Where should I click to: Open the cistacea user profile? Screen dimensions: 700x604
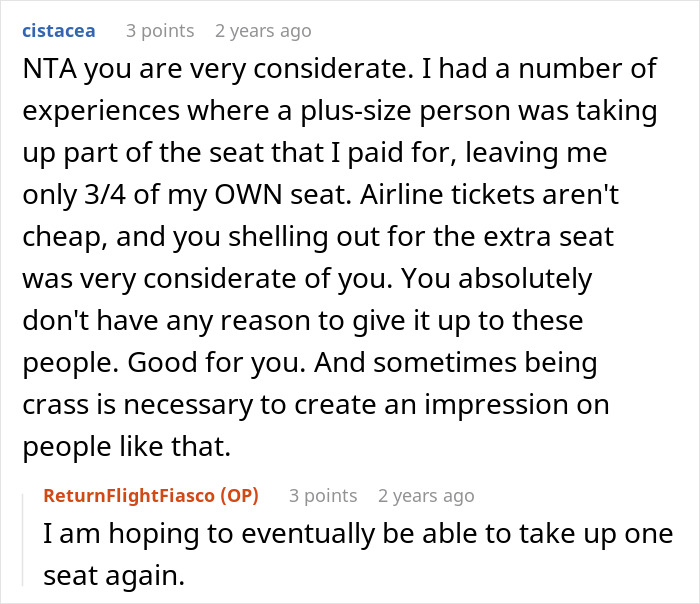coord(57,31)
